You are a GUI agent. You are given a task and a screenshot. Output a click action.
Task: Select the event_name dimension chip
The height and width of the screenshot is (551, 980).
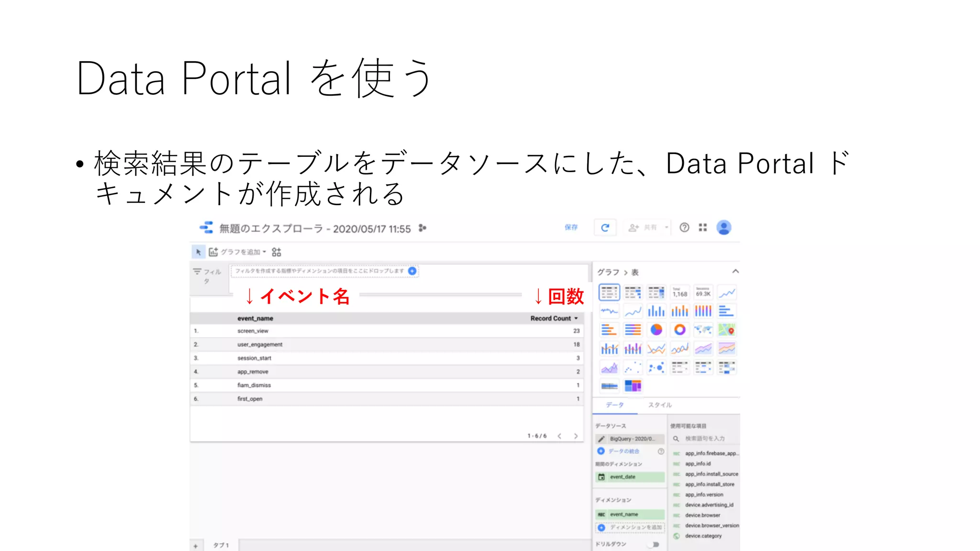click(x=630, y=514)
